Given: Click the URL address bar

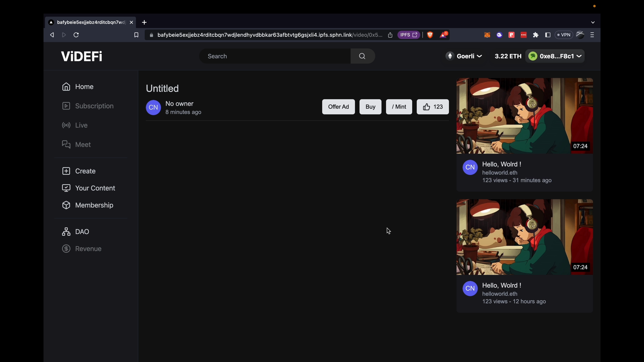Looking at the screenshot, I should [269, 35].
